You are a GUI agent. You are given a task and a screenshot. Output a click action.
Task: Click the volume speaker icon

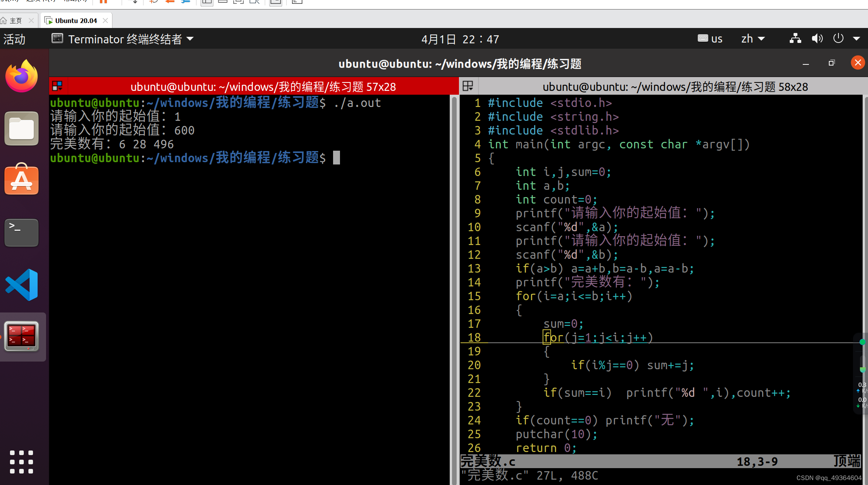(817, 39)
